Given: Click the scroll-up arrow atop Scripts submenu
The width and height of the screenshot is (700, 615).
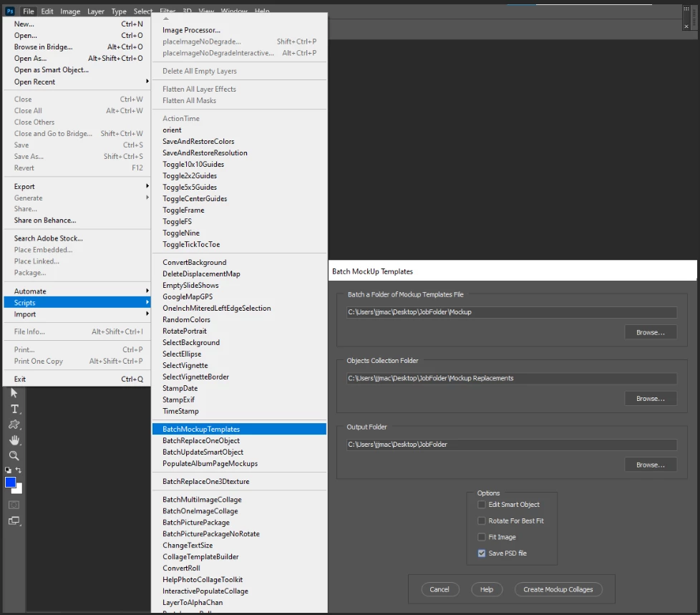Looking at the screenshot, I should pos(166,19).
